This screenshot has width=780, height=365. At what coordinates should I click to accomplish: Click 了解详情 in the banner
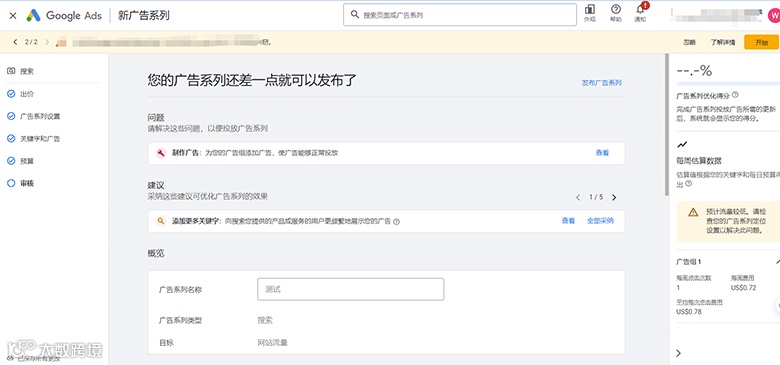(723, 42)
